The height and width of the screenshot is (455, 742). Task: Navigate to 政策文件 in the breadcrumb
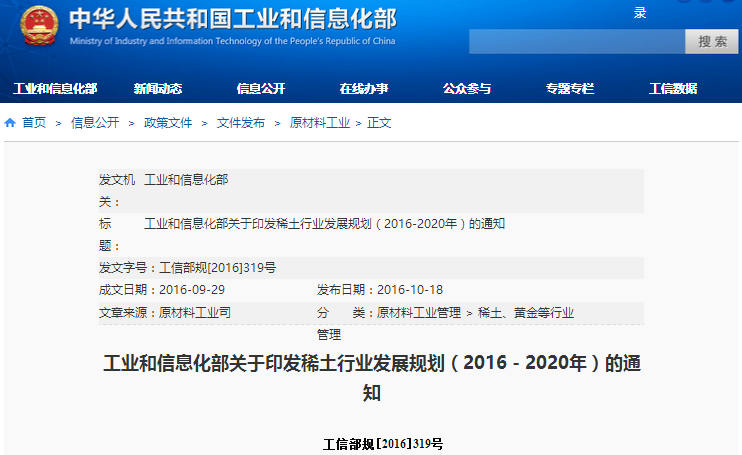tap(168, 123)
